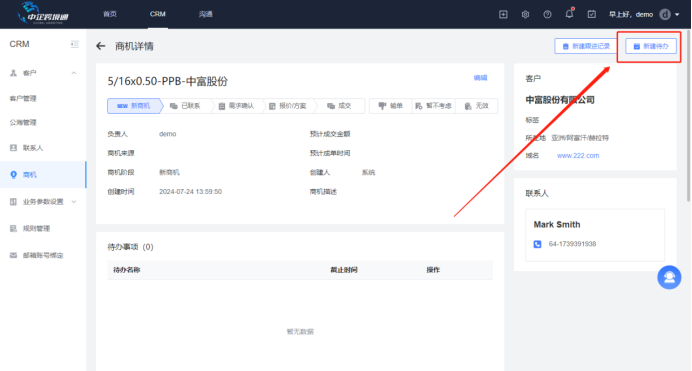Open the help question mark icon

pyautogui.click(x=547, y=15)
